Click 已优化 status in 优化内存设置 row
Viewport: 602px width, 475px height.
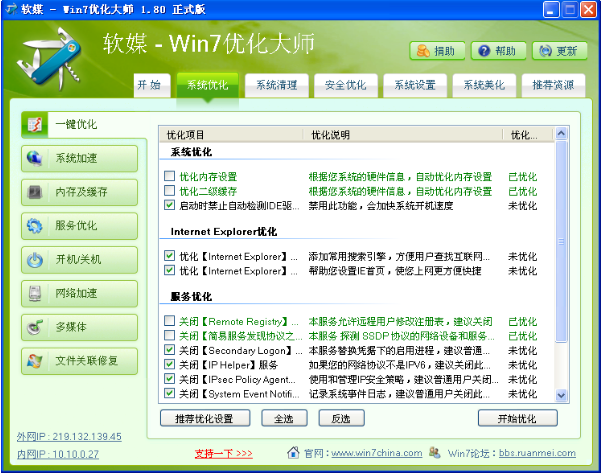coord(523,177)
